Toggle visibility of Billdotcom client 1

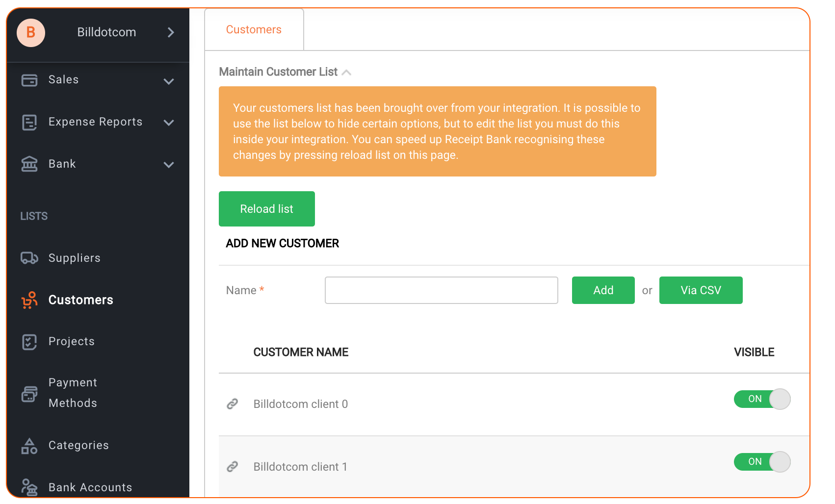pyautogui.click(x=762, y=462)
